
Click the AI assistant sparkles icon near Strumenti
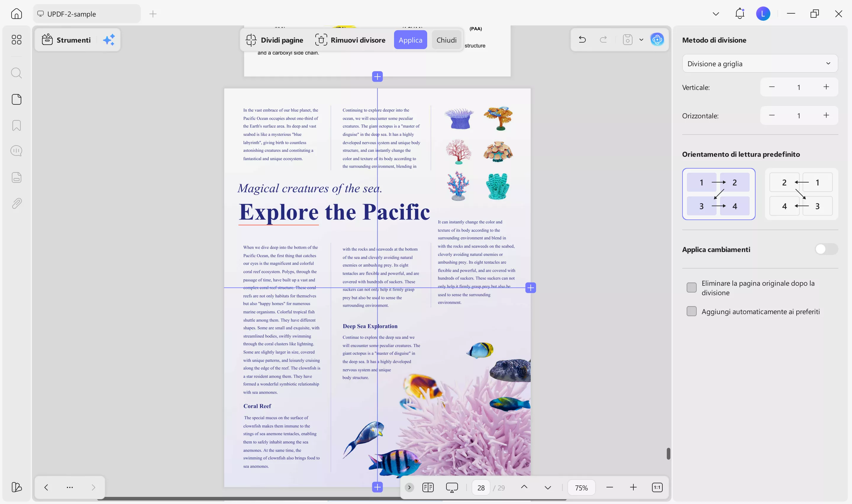click(x=109, y=40)
